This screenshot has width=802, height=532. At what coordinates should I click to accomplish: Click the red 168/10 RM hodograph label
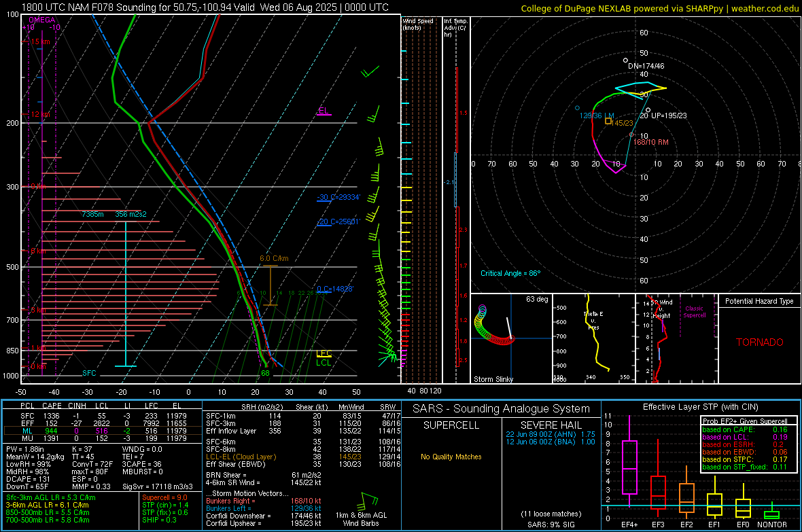[650, 142]
